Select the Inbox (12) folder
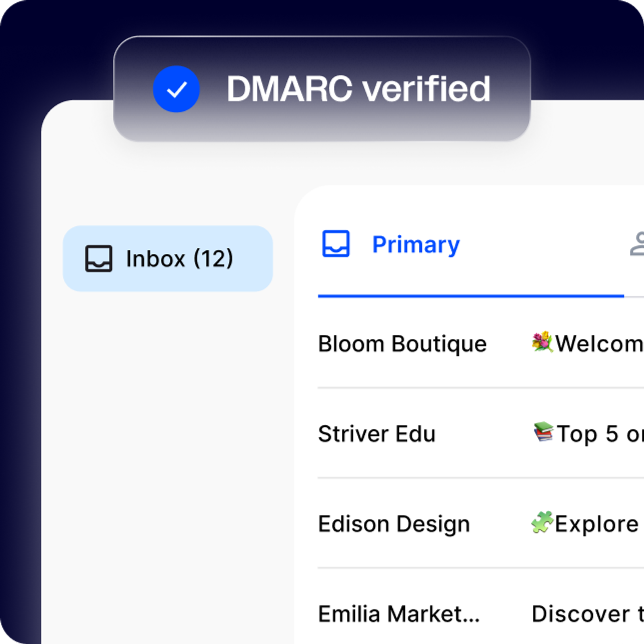 (x=168, y=259)
